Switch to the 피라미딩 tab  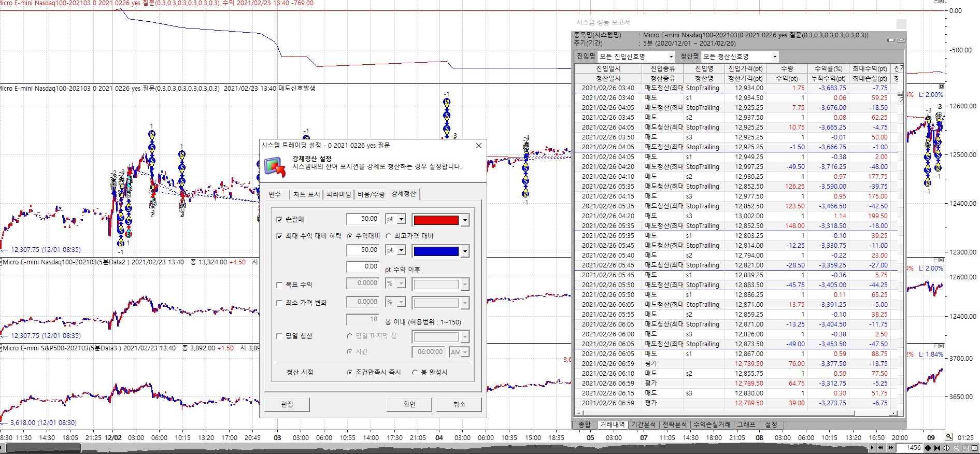(339, 194)
